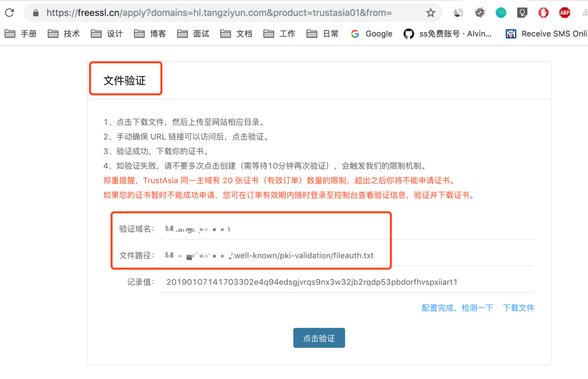Click the red hand blocker extension icon

coord(543,12)
